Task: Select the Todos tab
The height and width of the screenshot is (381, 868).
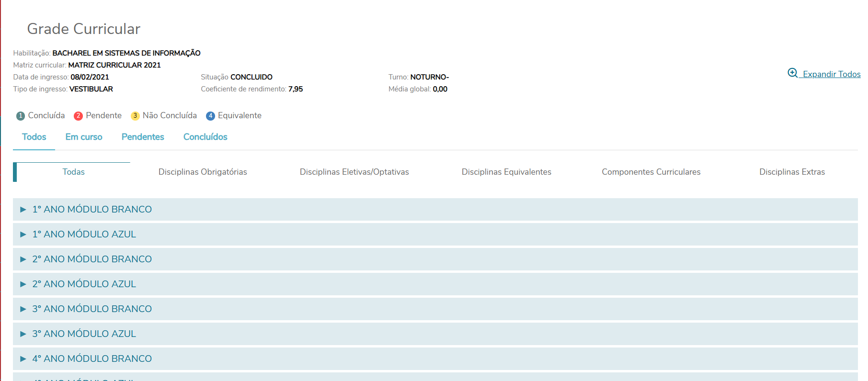Action: click(x=34, y=137)
